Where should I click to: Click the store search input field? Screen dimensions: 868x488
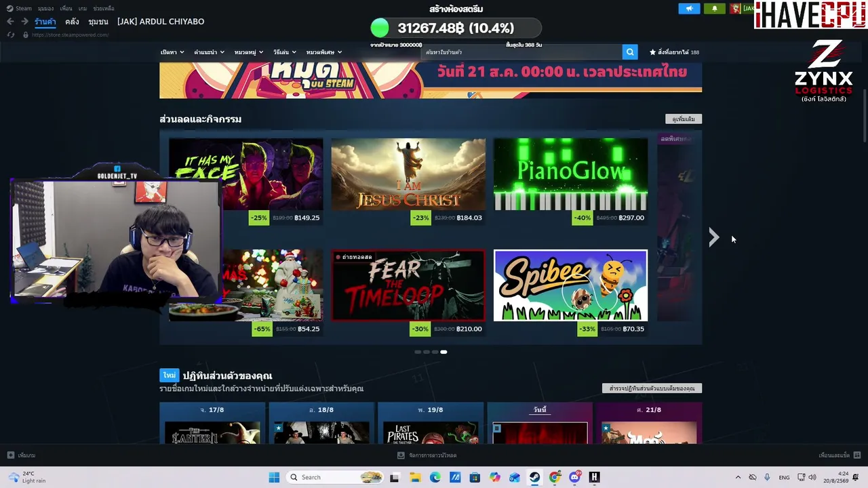521,52
